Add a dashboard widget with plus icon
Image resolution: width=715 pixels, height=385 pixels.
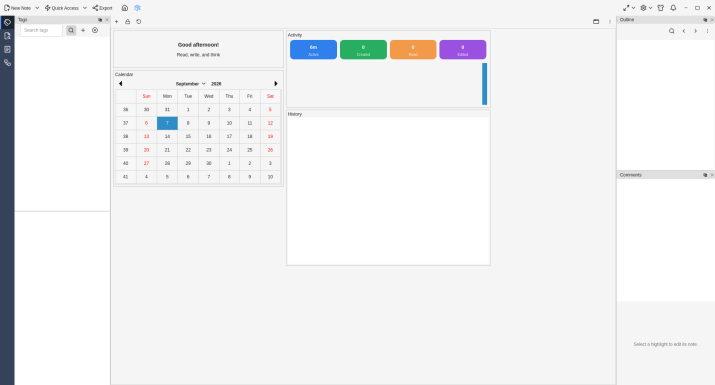pos(116,21)
